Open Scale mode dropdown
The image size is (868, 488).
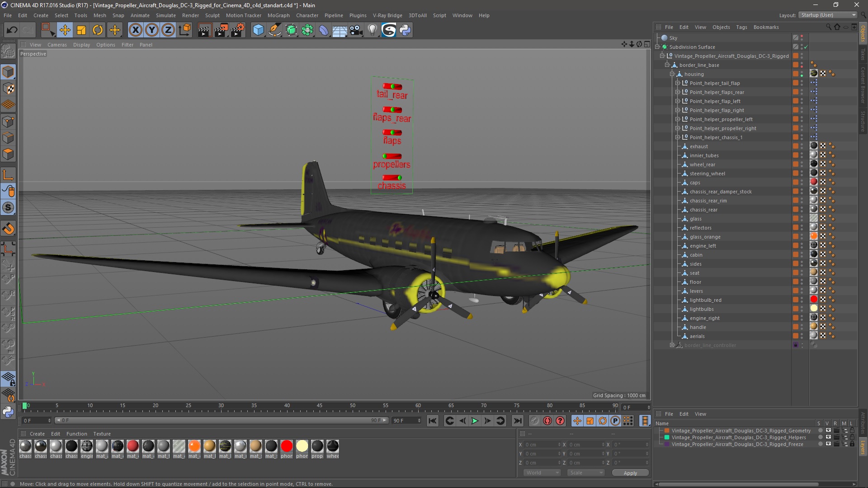[x=586, y=473]
